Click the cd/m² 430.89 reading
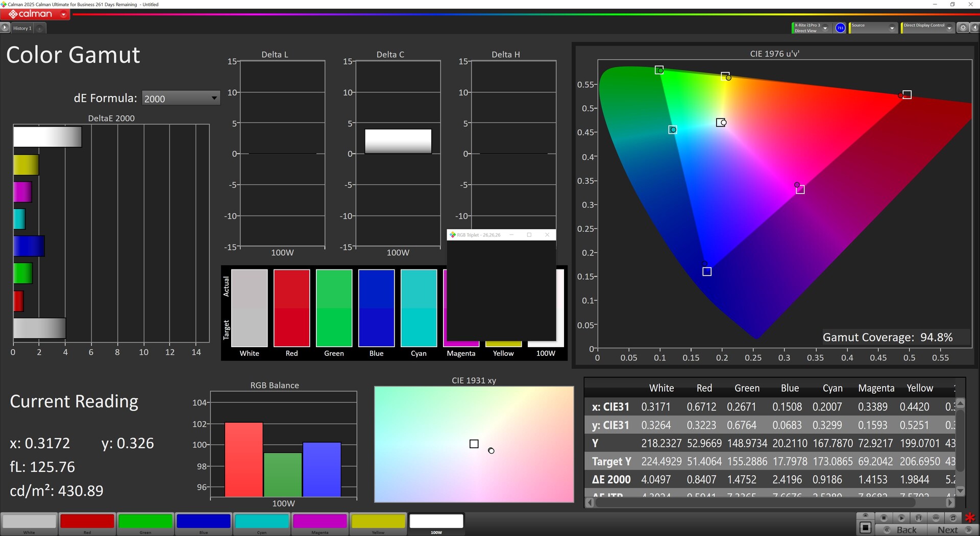This screenshot has width=980, height=536. 57,491
